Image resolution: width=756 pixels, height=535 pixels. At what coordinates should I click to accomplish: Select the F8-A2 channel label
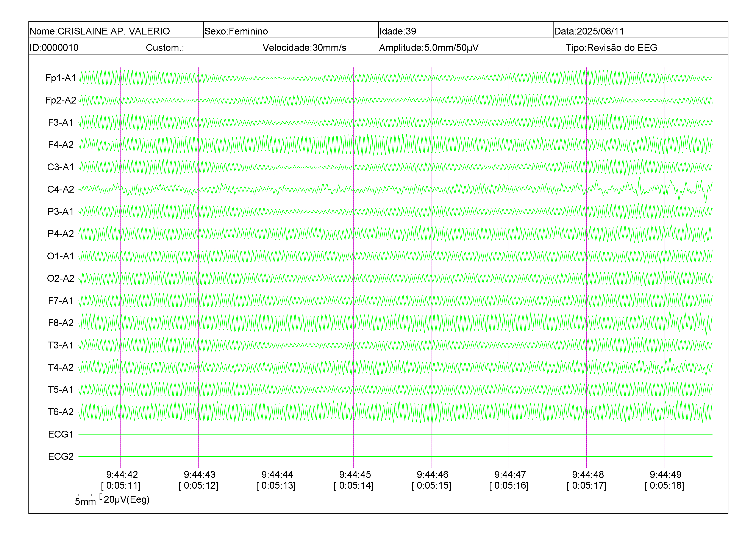pos(61,323)
